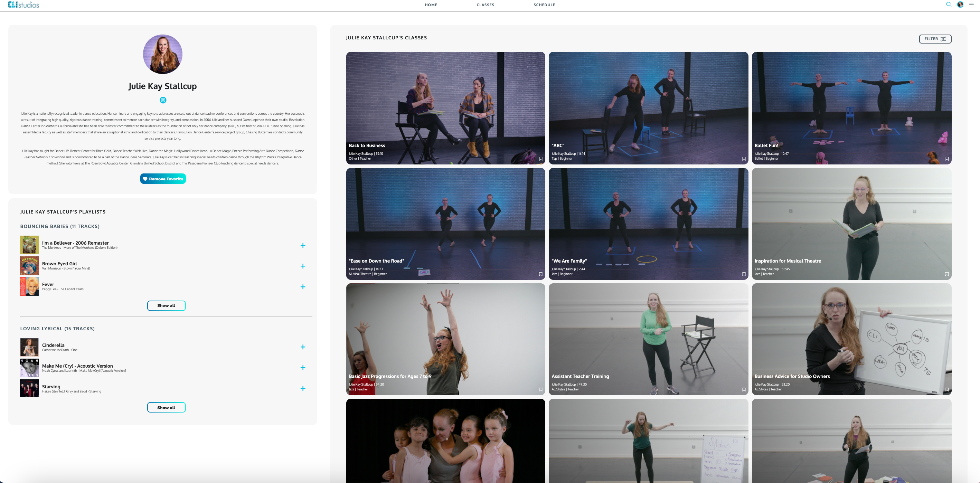980x483 pixels.
Task: Open Basic Jazz Progressions class thumbnail
Action: [445, 339]
